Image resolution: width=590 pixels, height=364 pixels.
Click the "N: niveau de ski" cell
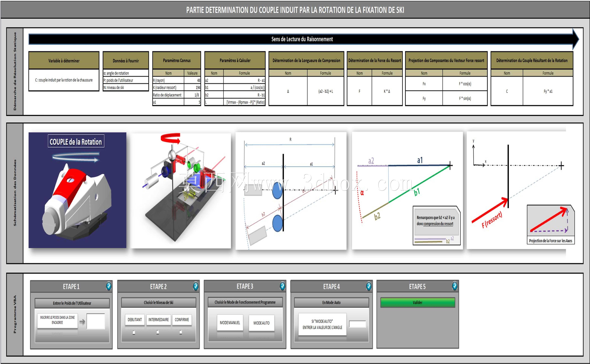(126, 87)
